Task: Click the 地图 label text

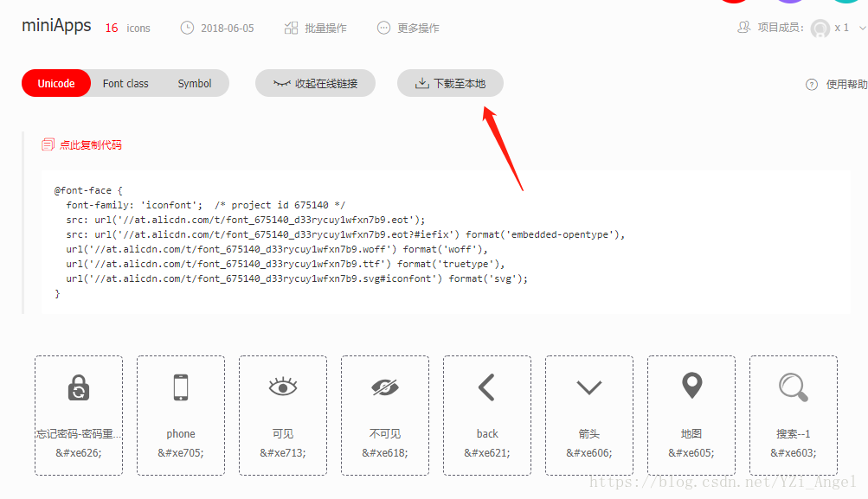Action: point(691,434)
